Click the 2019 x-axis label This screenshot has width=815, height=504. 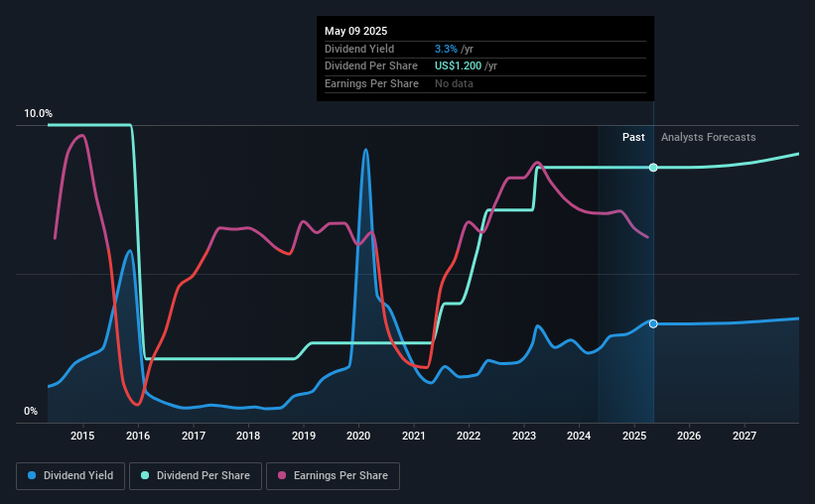304,436
